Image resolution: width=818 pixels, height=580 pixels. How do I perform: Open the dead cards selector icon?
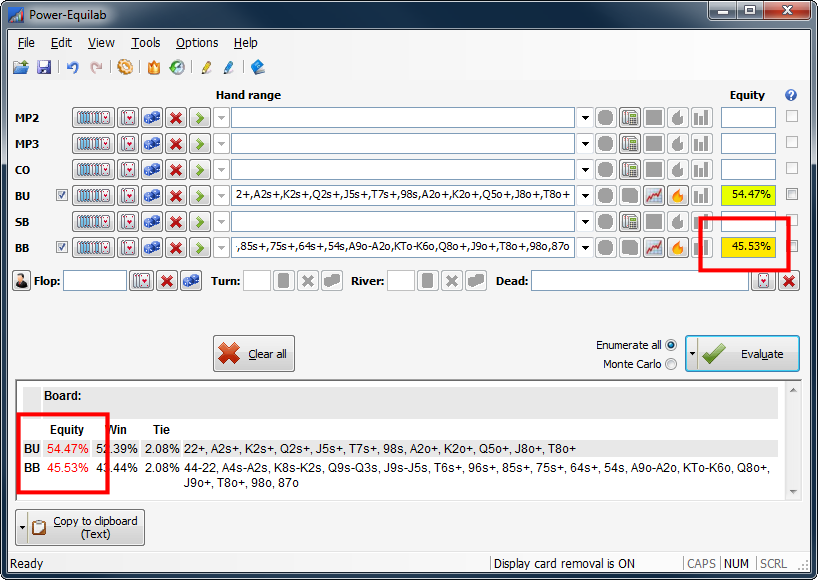coord(764,281)
